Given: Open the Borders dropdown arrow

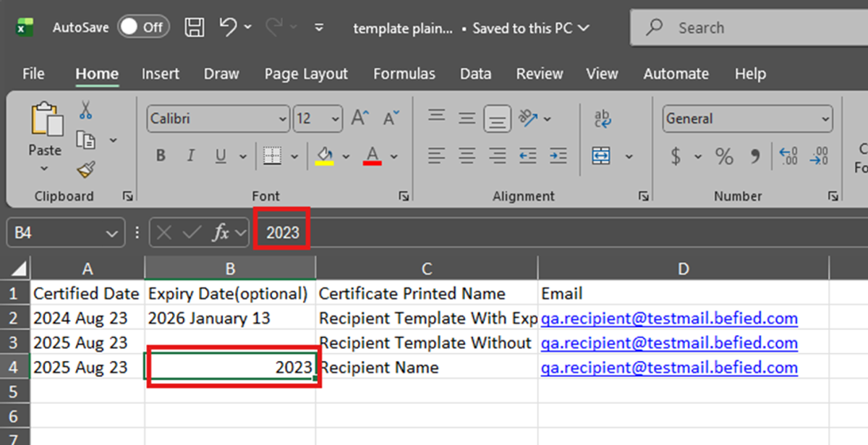Looking at the screenshot, I should (294, 156).
